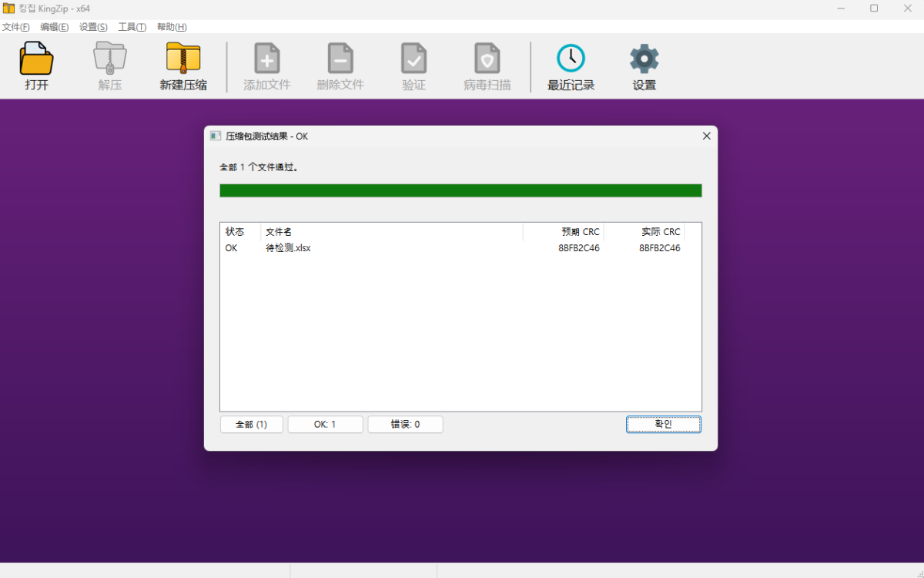924x578 pixels.
Task: Run the 验证 verify icon
Action: coord(413,59)
